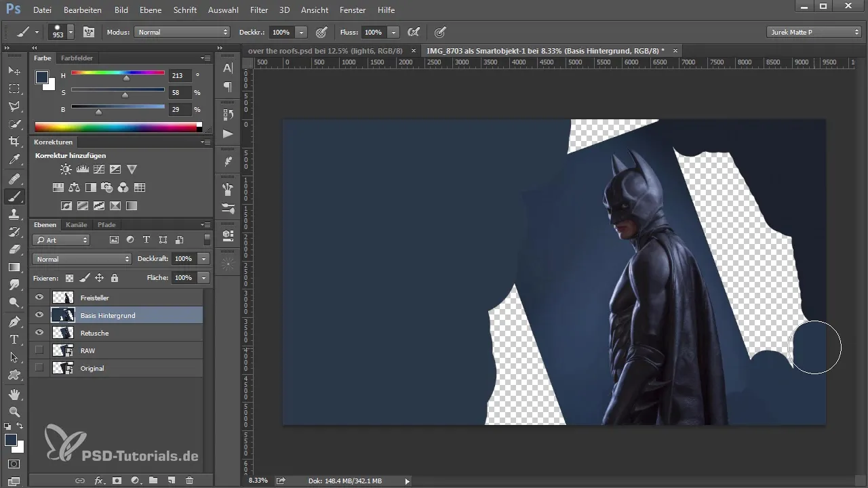868x488 pixels.
Task: Add Brightness/Contrast adjustment
Action: (65, 169)
